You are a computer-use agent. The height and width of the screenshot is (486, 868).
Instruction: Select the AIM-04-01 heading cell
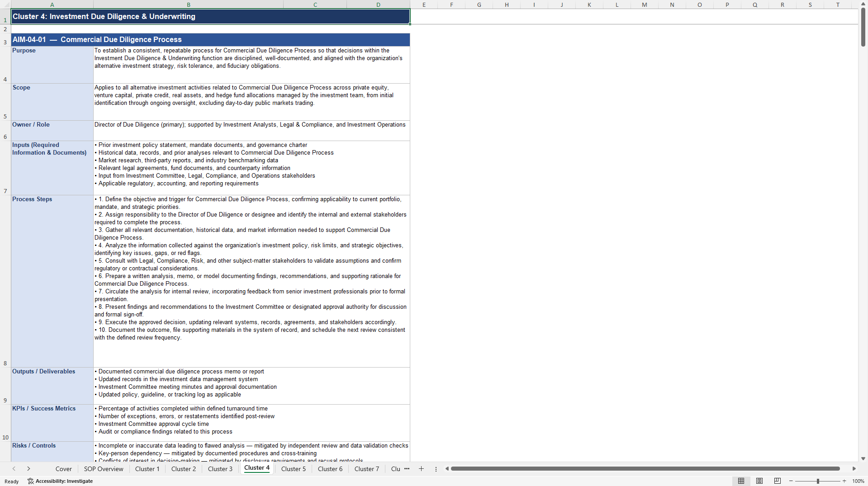click(x=210, y=40)
